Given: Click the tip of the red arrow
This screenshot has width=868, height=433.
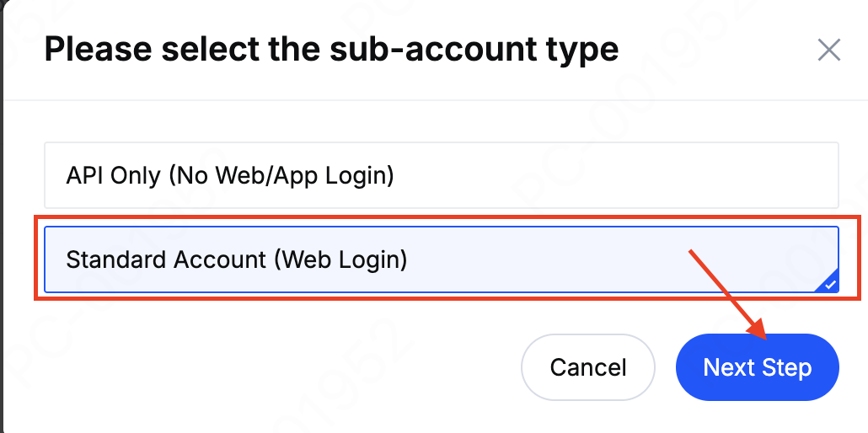Looking at the screenshot, I should (766, 339).
